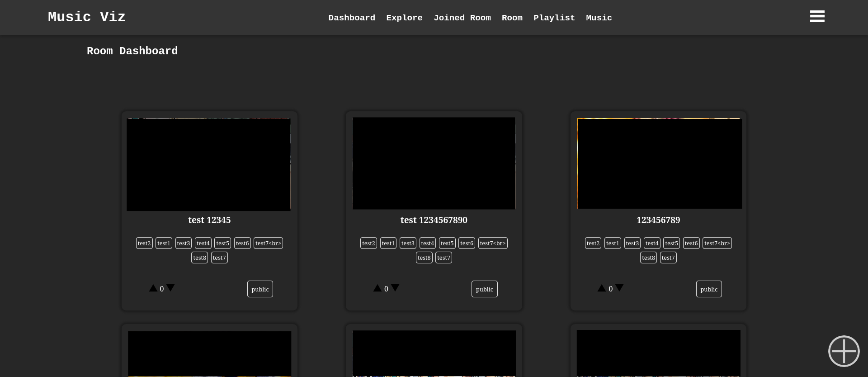This screenshot has height=377, width=868.
Task: Select tag test4 on 'test 12345' card
Action: click(203, 243)
